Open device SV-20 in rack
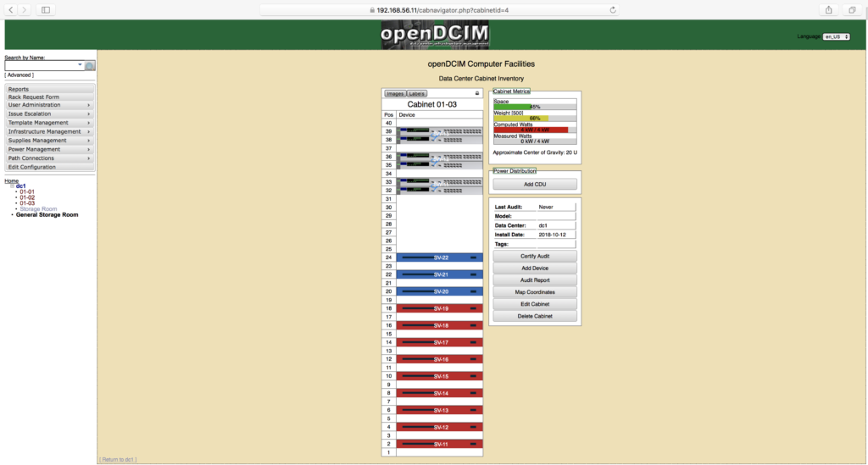Screen dimensions: 868x465 pyautogui.click(x=440, y=291)
